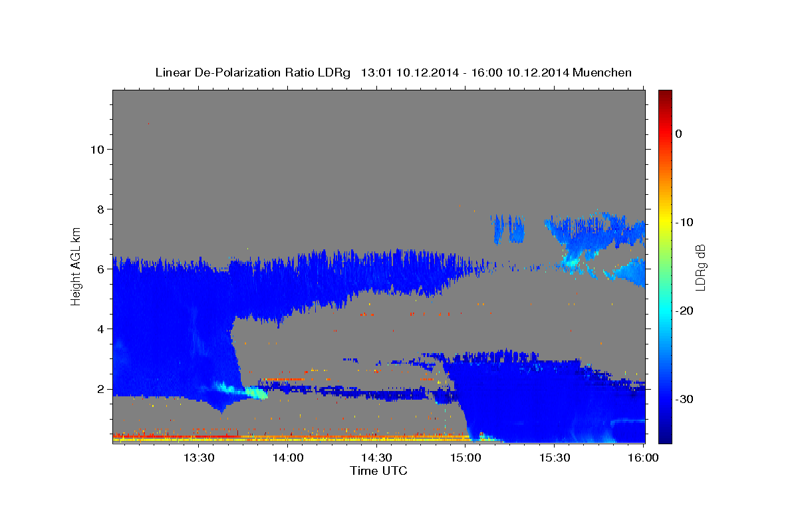Click the height tick label 8

click(100, 209)
